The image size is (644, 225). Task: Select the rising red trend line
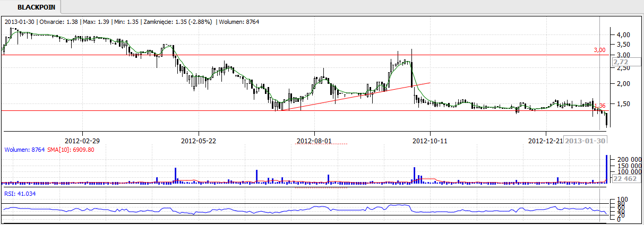[x=356, y=96]
